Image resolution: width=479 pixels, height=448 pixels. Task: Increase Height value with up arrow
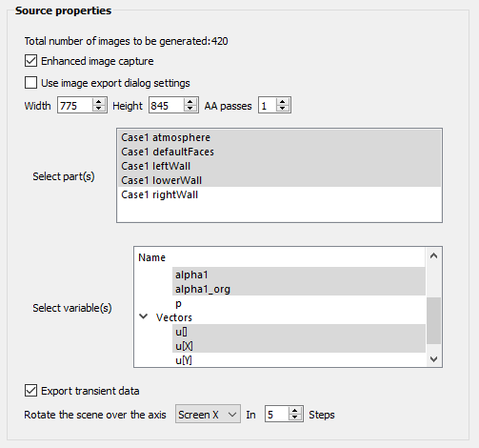[x=190, y=102]
